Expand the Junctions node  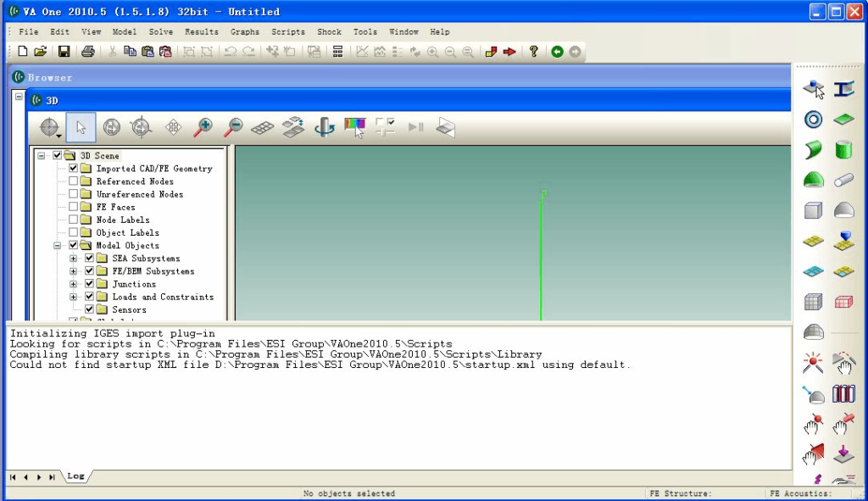[73, 284]
